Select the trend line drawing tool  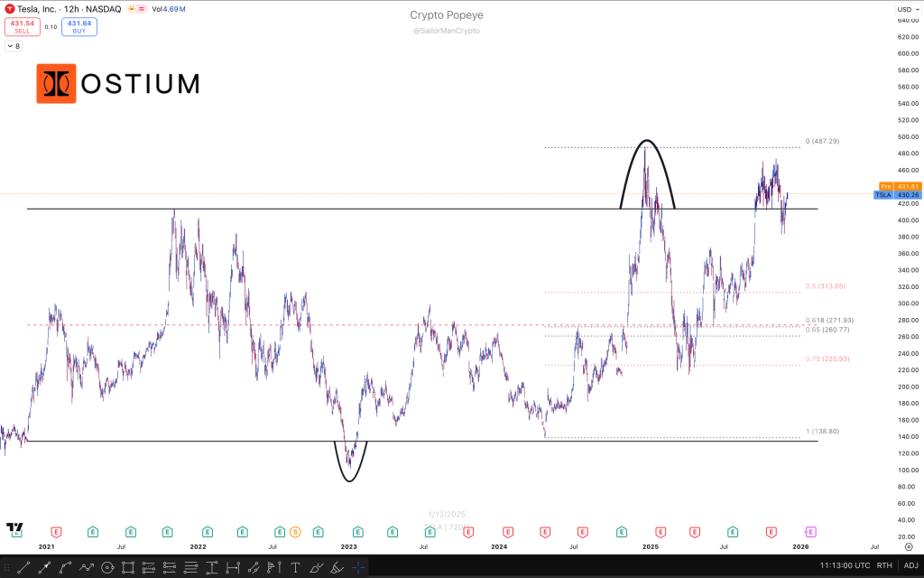24,567
